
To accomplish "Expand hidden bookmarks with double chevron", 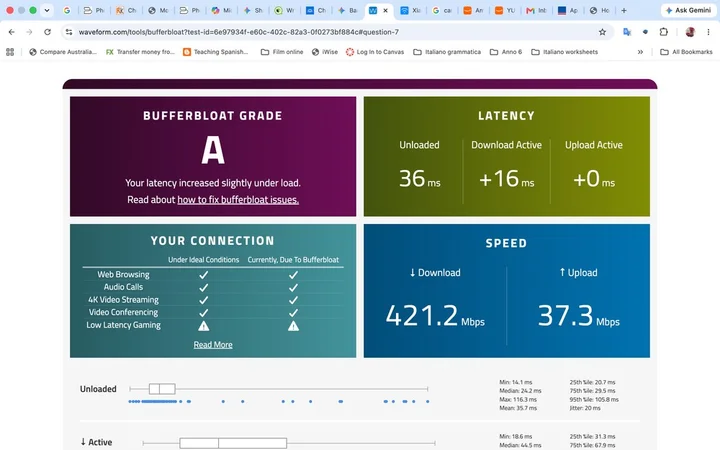I will pos(640,52).
